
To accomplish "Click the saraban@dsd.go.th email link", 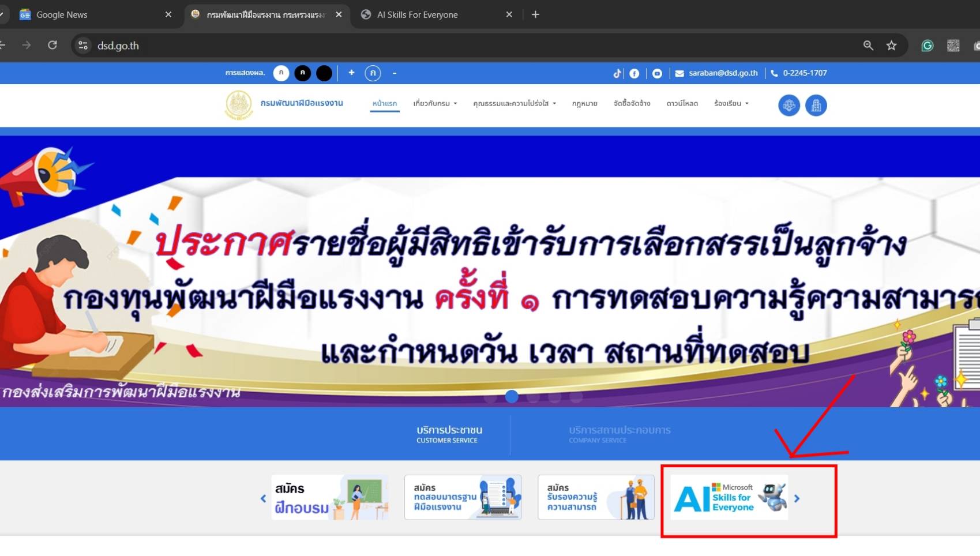I will pos(723,73).
